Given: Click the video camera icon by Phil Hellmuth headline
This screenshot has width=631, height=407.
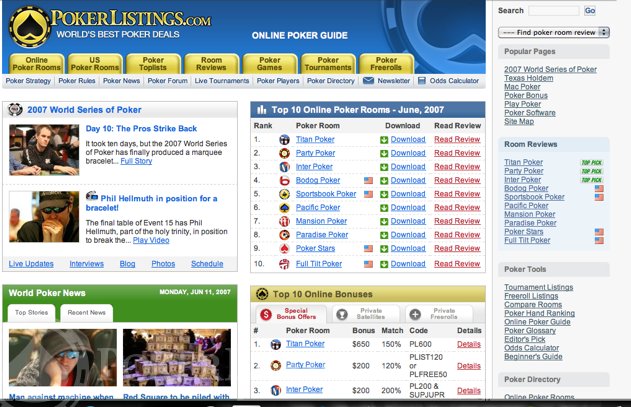Looking at the screenshot, I should (92, 196).
